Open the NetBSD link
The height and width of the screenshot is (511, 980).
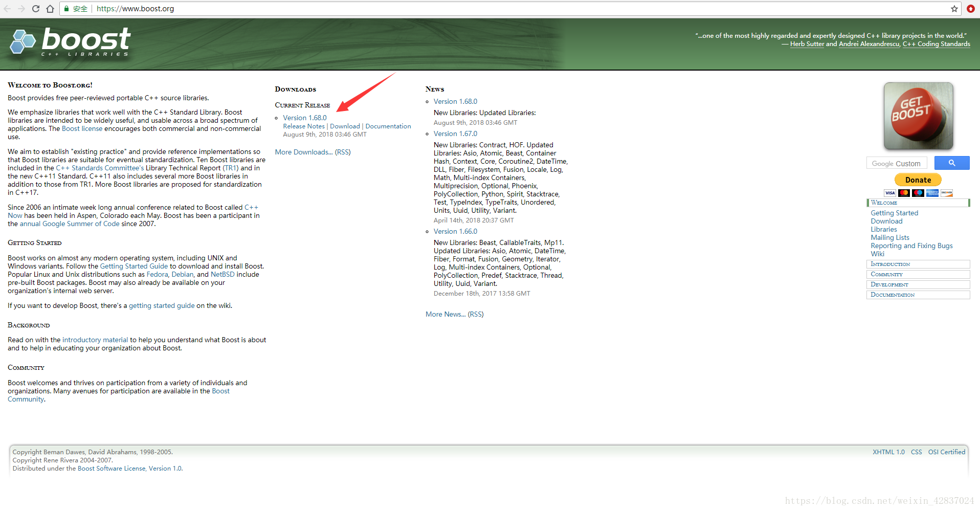point(222,274)
